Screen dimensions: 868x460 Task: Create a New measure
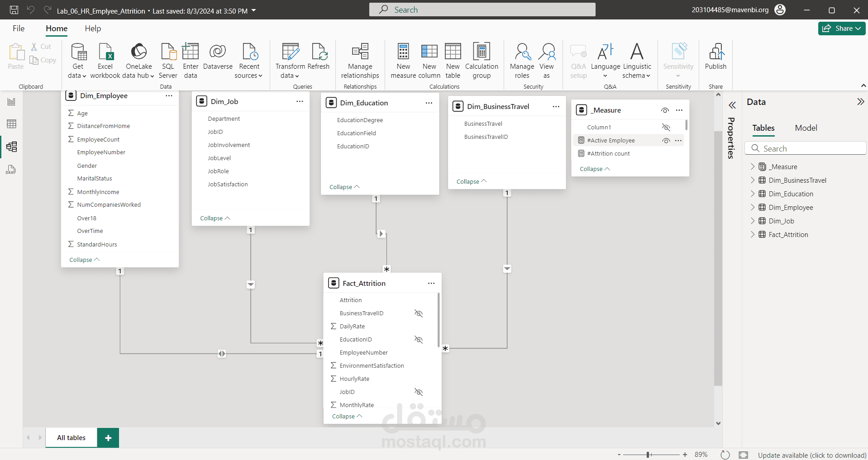[x=403, y=61]
